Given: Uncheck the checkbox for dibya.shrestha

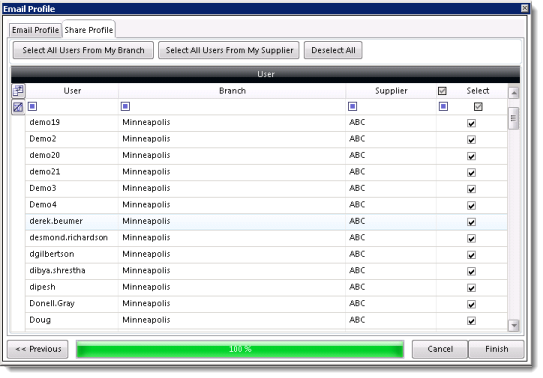Looking at the screenshot, I should click(471, 271).
